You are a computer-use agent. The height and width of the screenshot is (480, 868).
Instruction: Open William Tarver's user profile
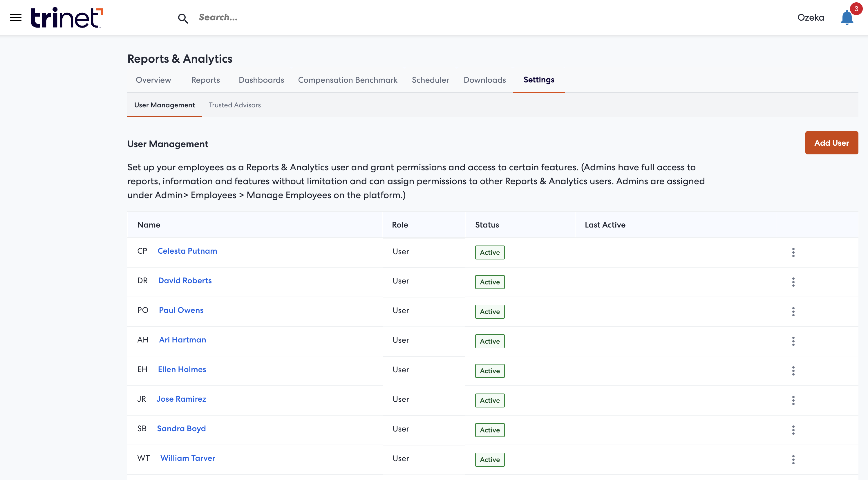188,459
